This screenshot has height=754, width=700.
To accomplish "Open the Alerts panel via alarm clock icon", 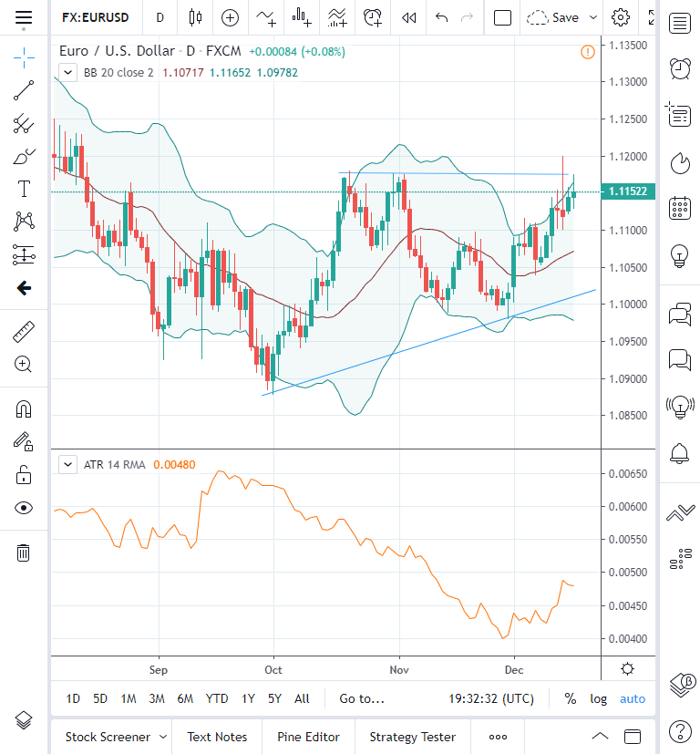I will coord(680,69).
